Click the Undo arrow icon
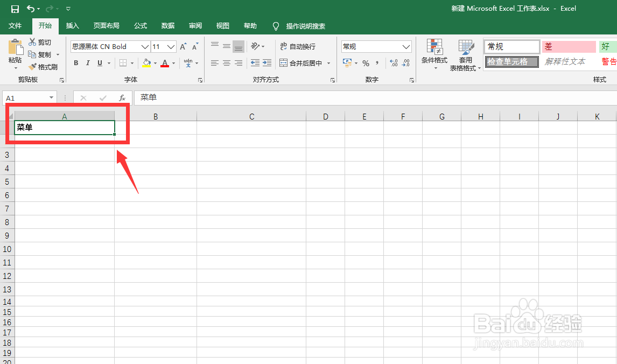Screen dimensions: 617x364 (x=31, y=8)
